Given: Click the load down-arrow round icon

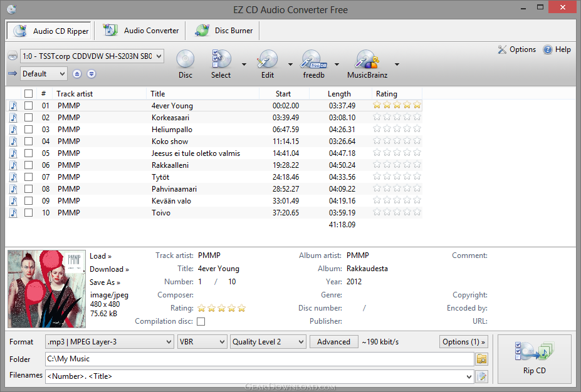Looking at the screenshot, I should coord(91,74).
